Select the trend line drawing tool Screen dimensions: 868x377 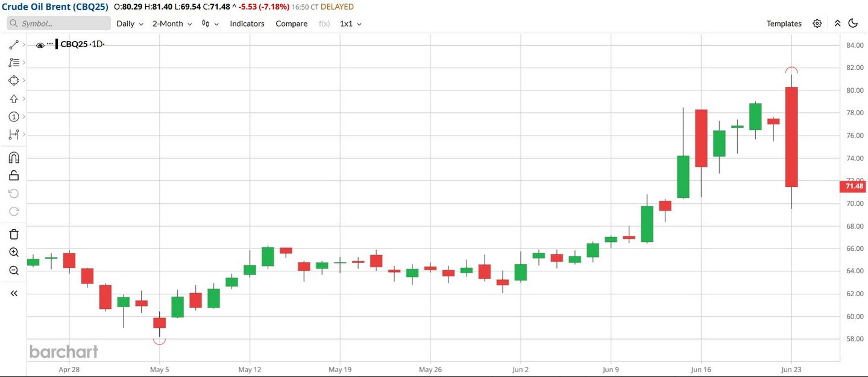click(14, 45)
